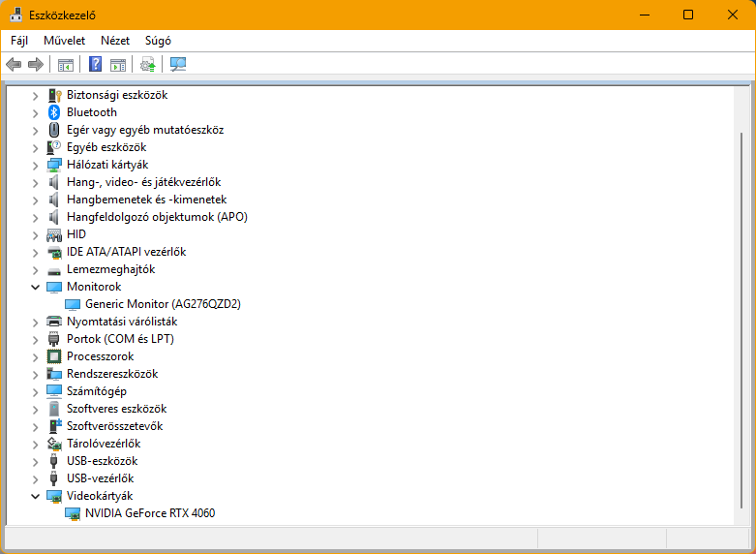Click the Generic Monitor device icon
Viewport: 756px width, 554px height.
(x=73, y=304)
